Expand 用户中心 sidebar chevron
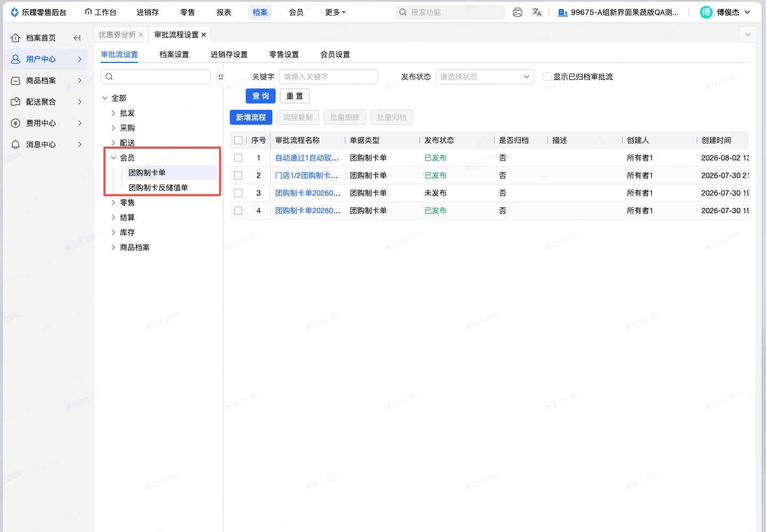 click(80, 59)
